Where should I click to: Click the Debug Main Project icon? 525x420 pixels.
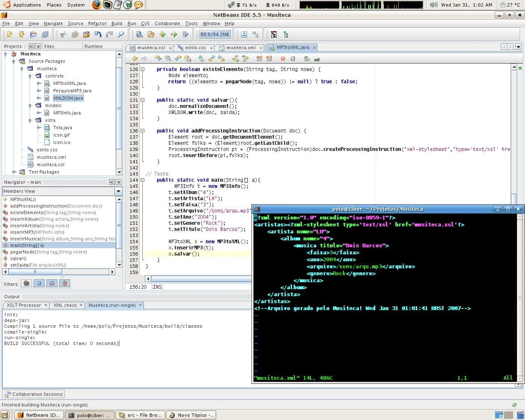[x=174, y=35]
